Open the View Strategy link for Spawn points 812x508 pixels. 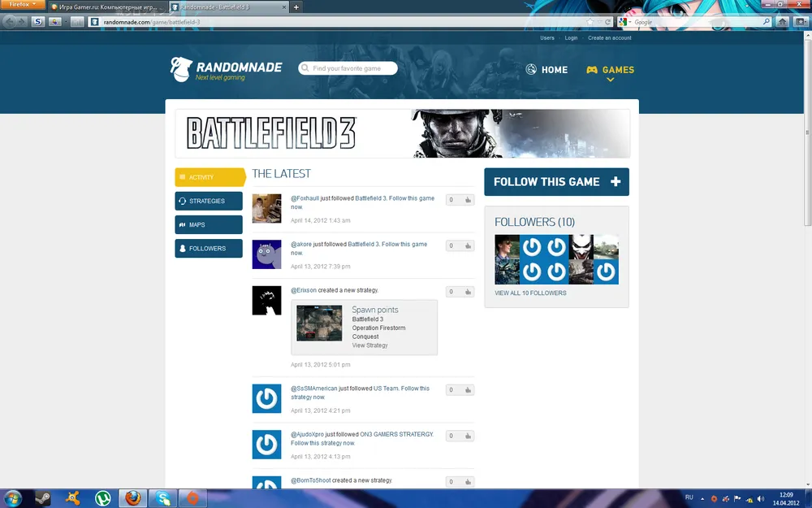coord(369,345)
